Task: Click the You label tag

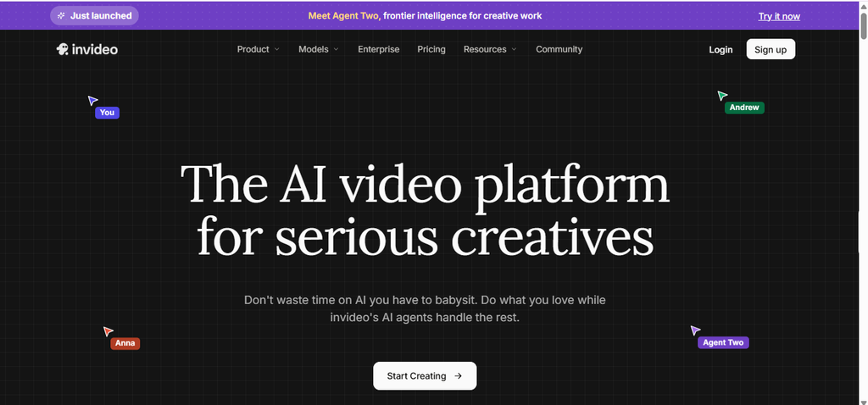Action: click(108, 113)
